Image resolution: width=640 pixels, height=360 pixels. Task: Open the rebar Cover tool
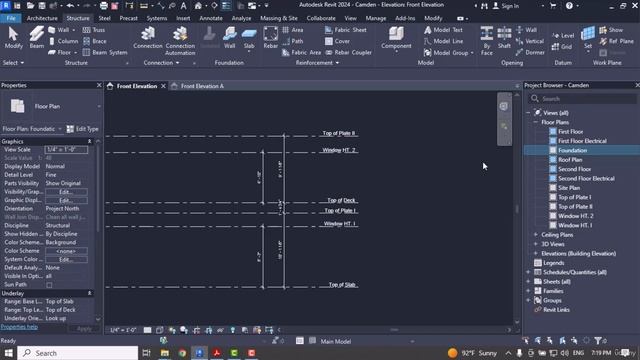point(337,41)
